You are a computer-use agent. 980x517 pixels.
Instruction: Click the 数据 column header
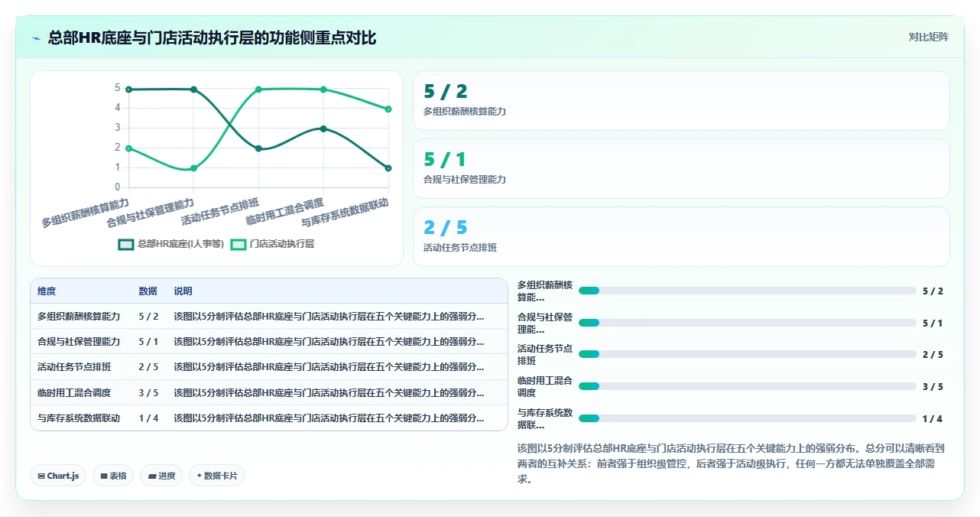click(148, 291)
